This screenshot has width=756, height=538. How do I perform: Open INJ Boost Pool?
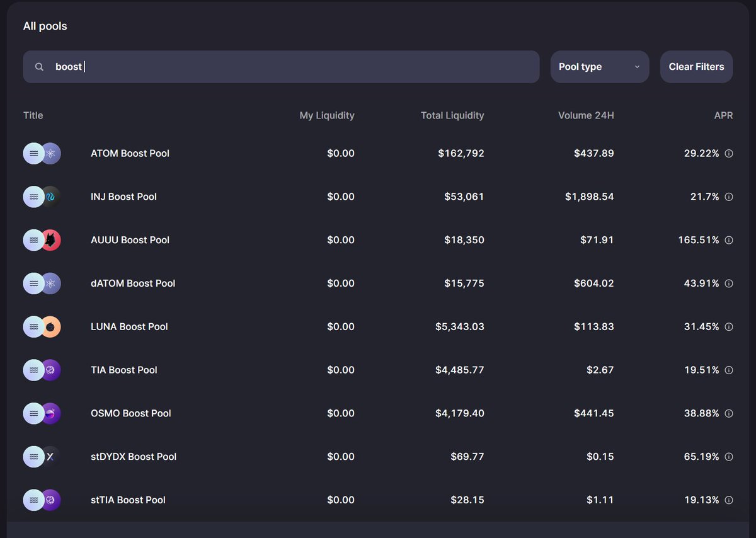pyautogui.click(x=123, y=197)
